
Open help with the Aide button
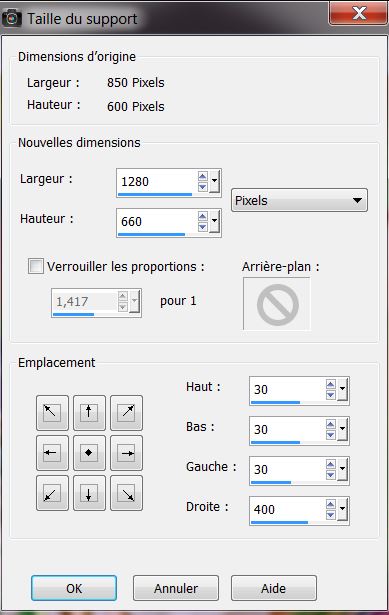(x=273, y=588)
